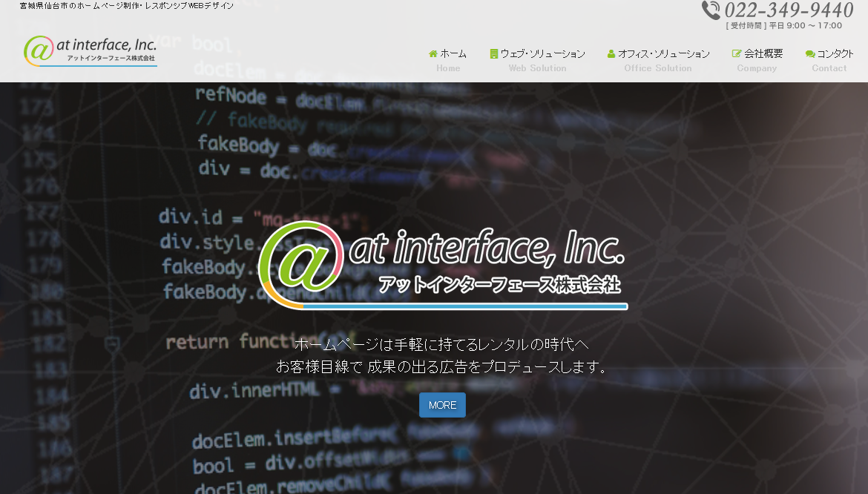Click the green home icon in navigation
Screen dimensions: 868x494
433,53
